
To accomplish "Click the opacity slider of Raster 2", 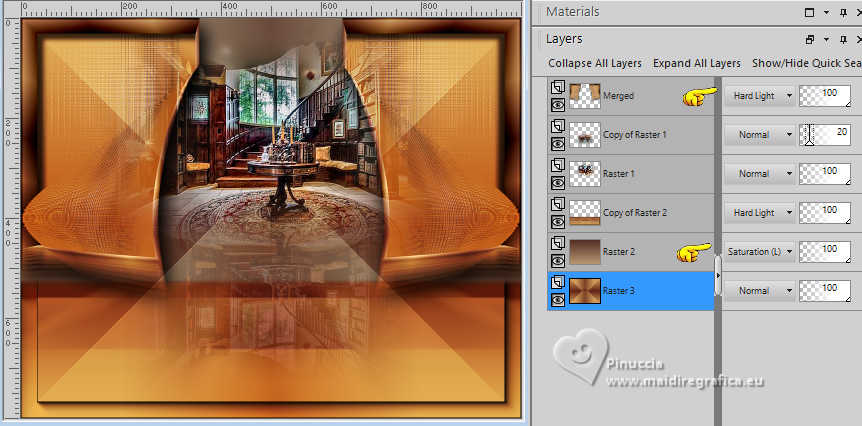I will click(825, 252).
